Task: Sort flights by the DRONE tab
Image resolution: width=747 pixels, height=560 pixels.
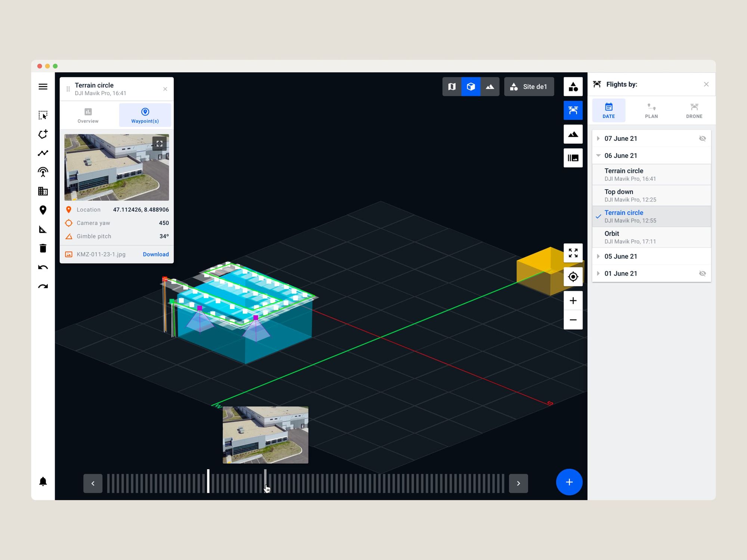Action: pos(694,111)
